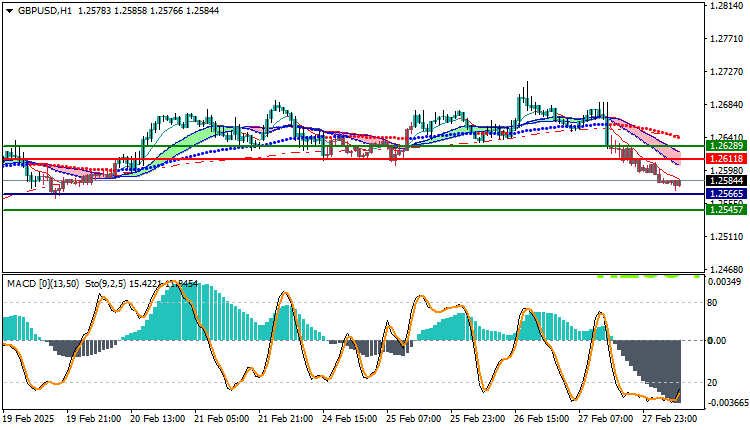750x430 pixels.
Task: Click the red 1.26118 price level label
Action: pos(727,159)
